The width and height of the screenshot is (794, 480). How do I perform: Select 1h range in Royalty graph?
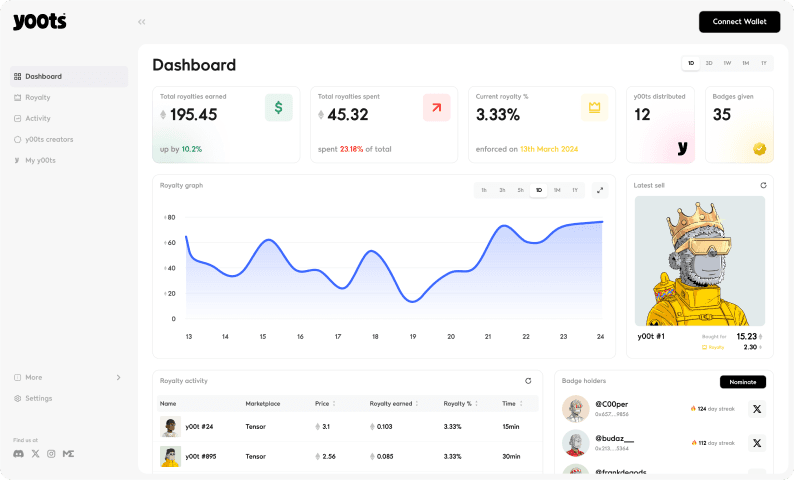click(x=484, y=190)
